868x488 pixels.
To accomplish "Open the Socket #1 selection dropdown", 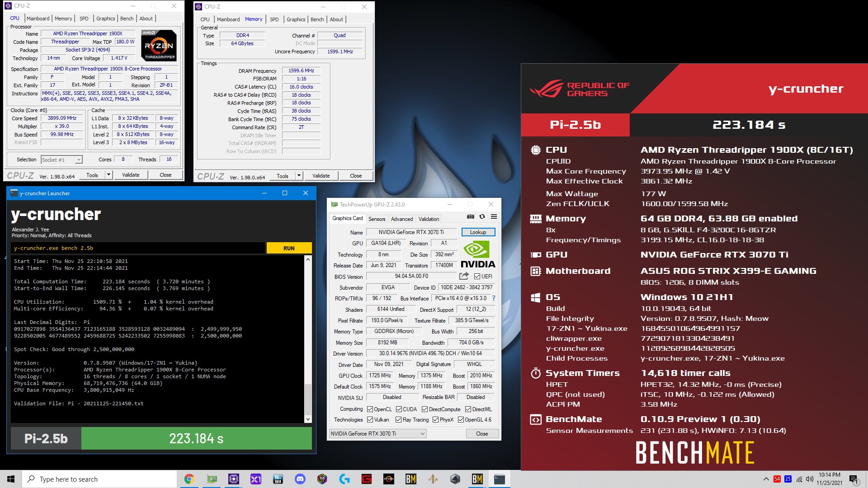I will 61,160.
